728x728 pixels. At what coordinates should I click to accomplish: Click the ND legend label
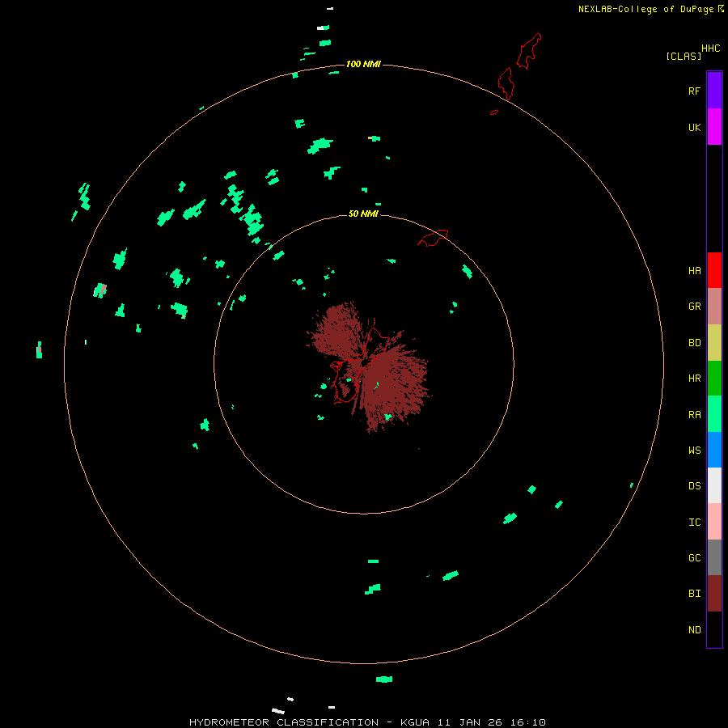click(x=694, y=629)
